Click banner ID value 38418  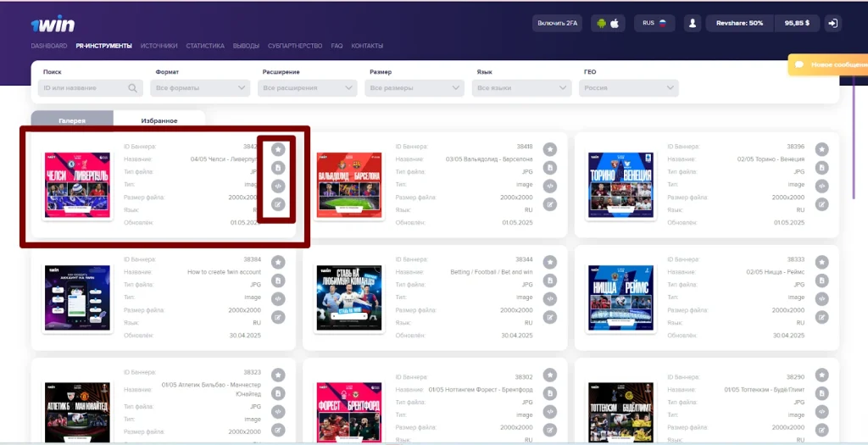tap(524, 147)
